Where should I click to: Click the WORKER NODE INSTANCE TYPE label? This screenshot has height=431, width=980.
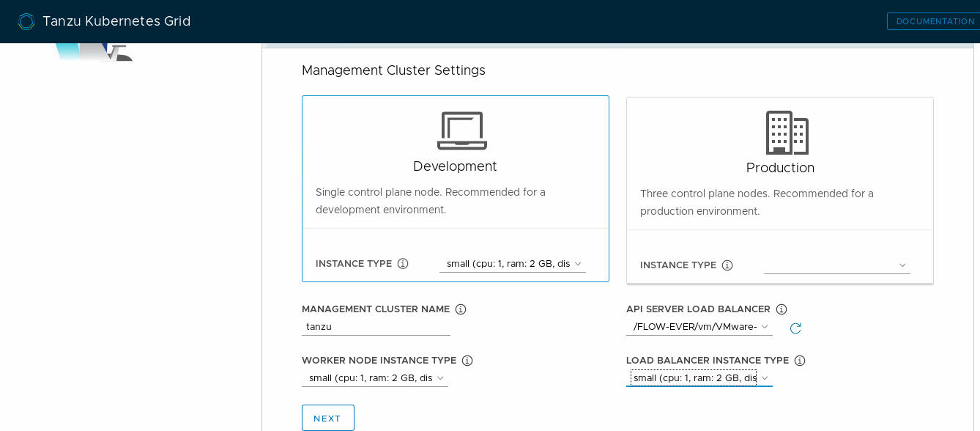click(x=379, y=361)
